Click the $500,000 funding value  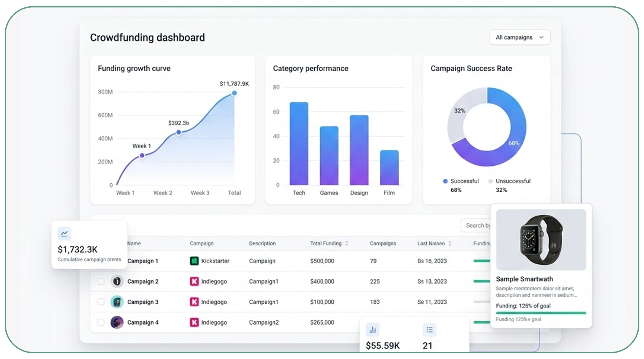coord(322,261)
